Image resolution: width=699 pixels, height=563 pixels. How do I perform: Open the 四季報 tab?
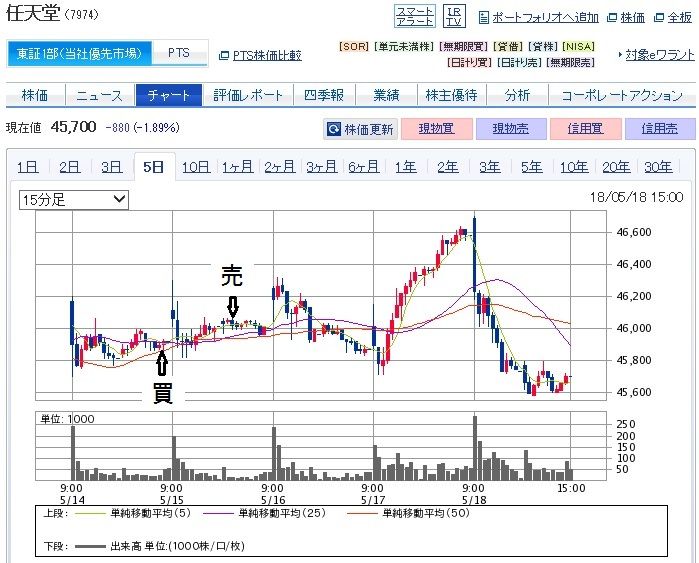[x=324, y=95]
